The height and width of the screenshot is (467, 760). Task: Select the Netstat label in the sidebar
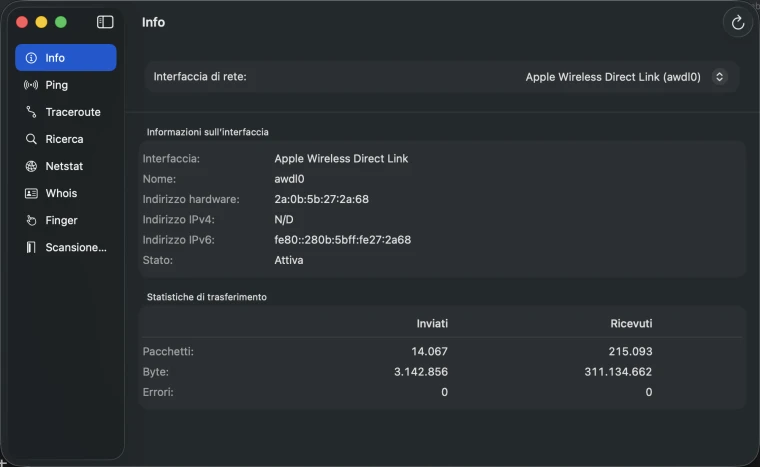click(x=64, y=166)
